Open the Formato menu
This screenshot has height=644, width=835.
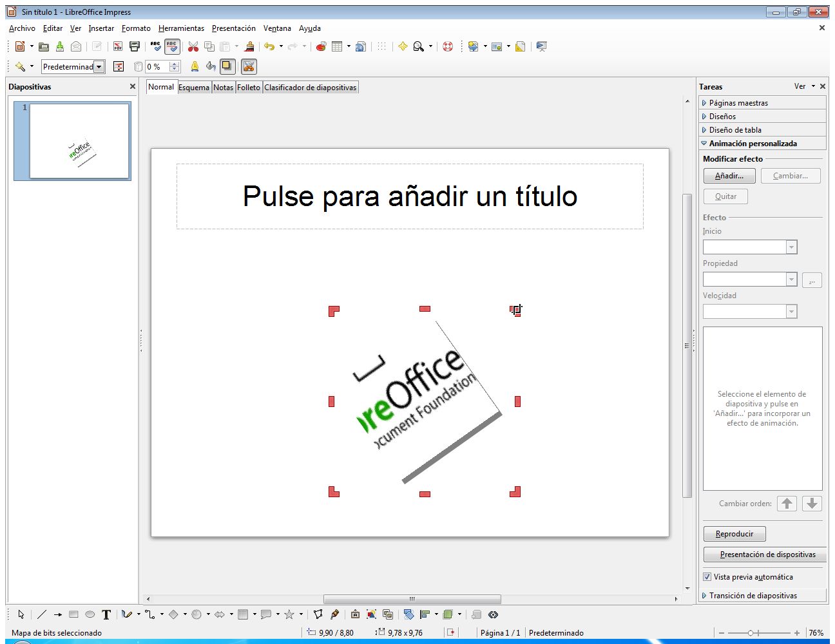[136, 28]
